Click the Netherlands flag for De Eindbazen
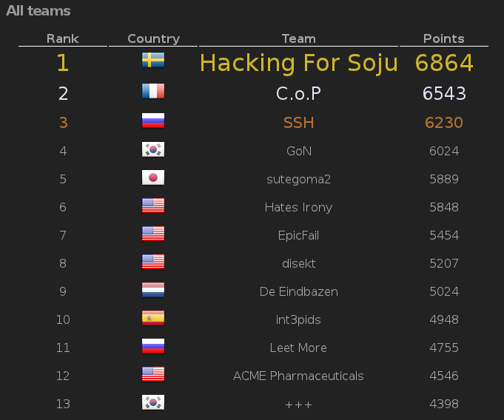This screenshot has height=420, width=504. 153,290
